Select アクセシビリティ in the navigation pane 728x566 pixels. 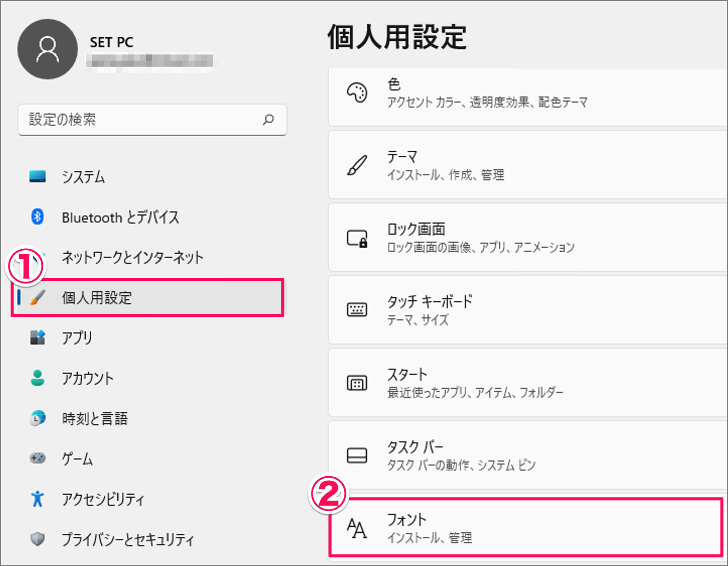tap(102, 499)
